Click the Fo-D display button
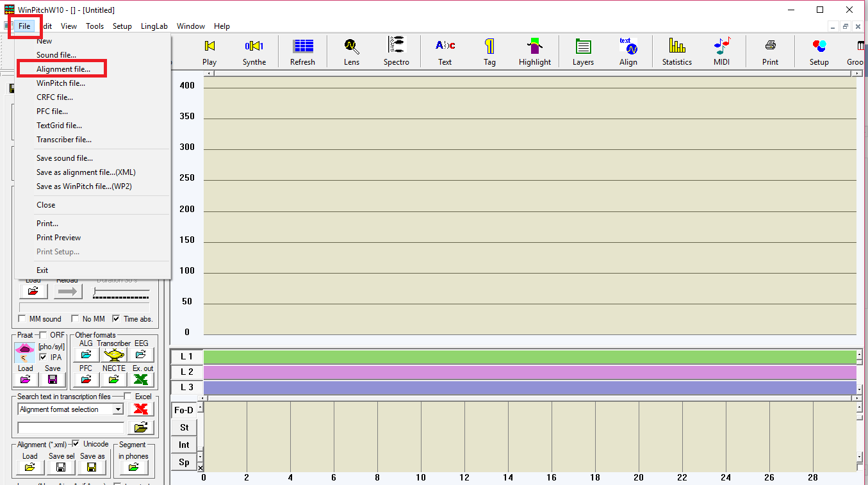Screen dimensions: 868x485 184,410
